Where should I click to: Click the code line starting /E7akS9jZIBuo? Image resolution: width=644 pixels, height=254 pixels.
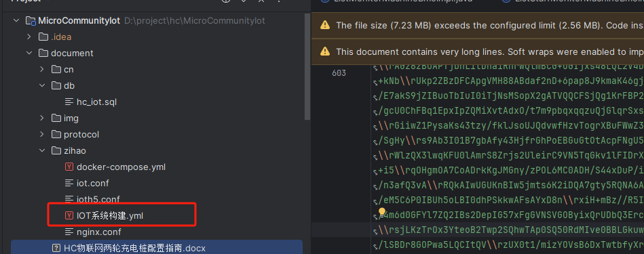(511, 96)
